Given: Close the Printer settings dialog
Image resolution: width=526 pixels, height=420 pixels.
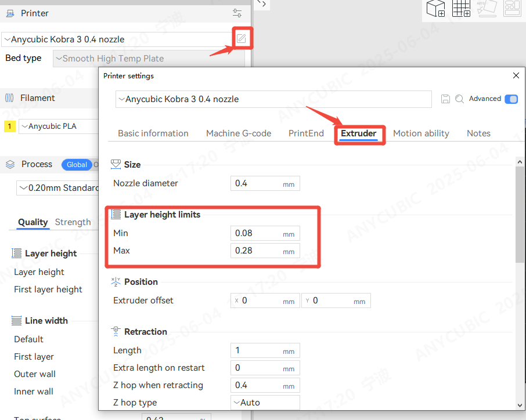Looking at the screenshot, I should (x=516, y=75).
